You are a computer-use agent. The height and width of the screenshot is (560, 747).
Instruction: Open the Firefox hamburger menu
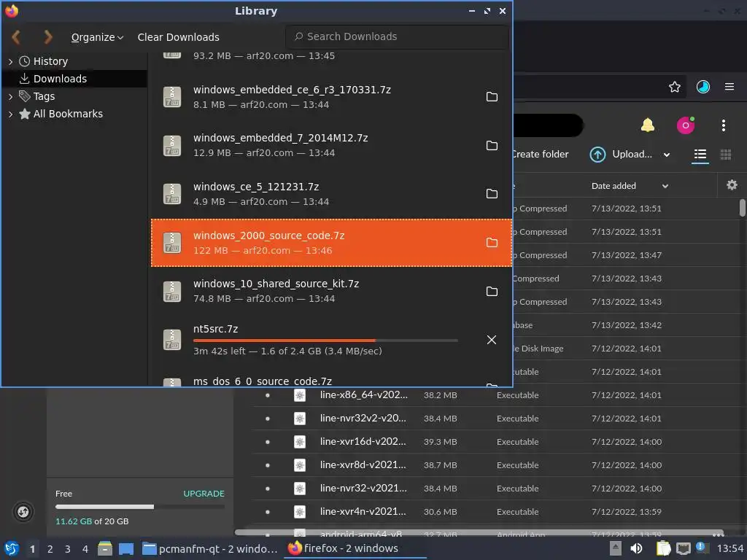click(729, 87)
